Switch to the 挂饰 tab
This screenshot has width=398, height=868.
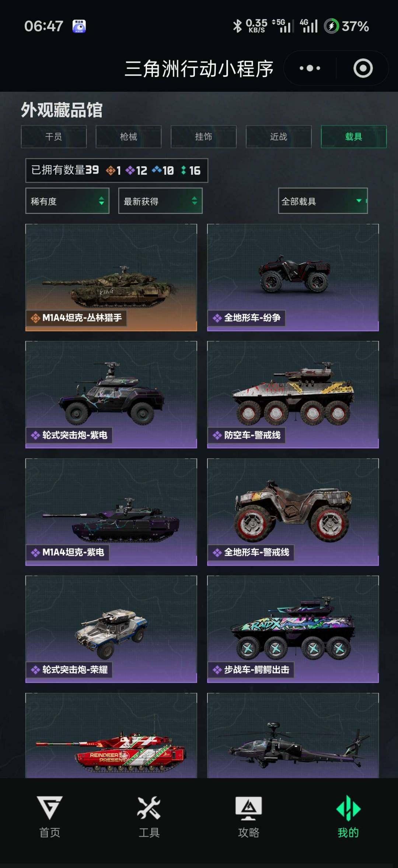click(x=203, y=137)
